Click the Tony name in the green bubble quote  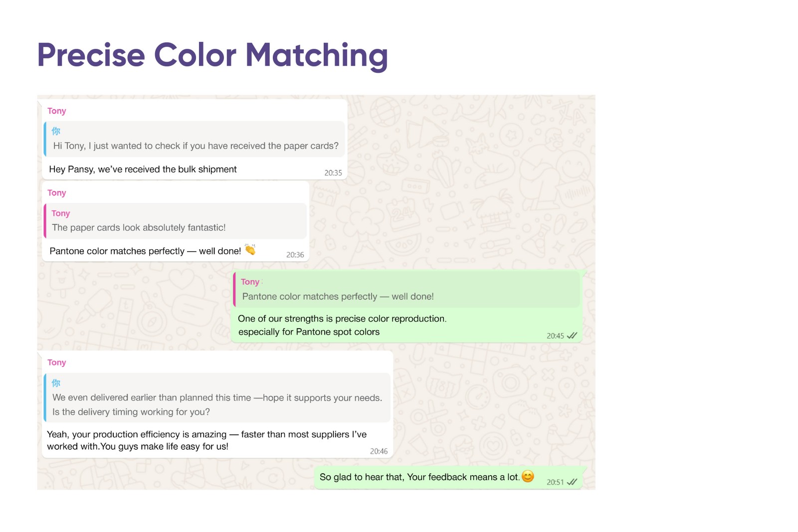[250, 282]
